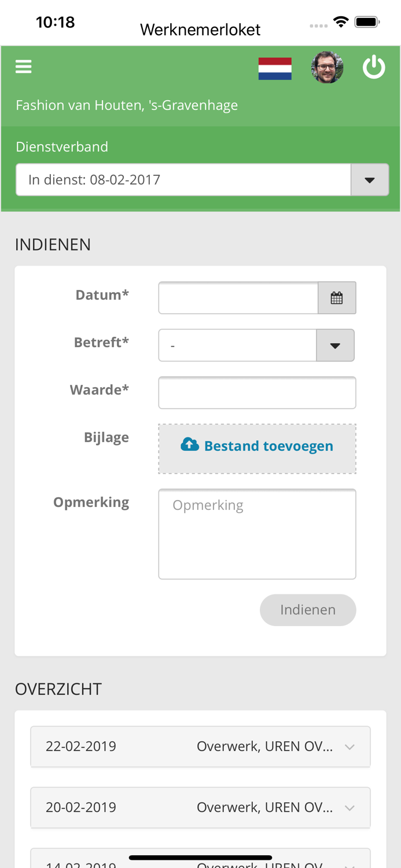Tap the Dutch flag language icon
401x868 pixels.
(275, 68)
